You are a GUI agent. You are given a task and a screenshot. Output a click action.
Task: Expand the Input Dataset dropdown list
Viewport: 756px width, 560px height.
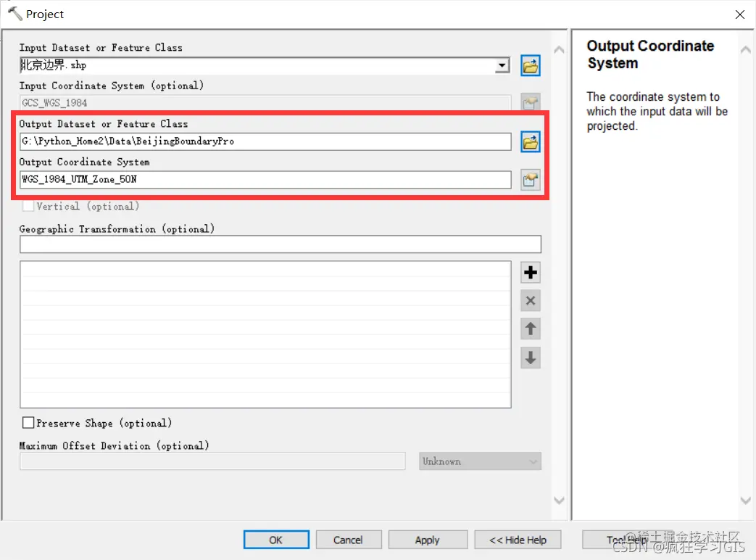(x=502, y=65)
